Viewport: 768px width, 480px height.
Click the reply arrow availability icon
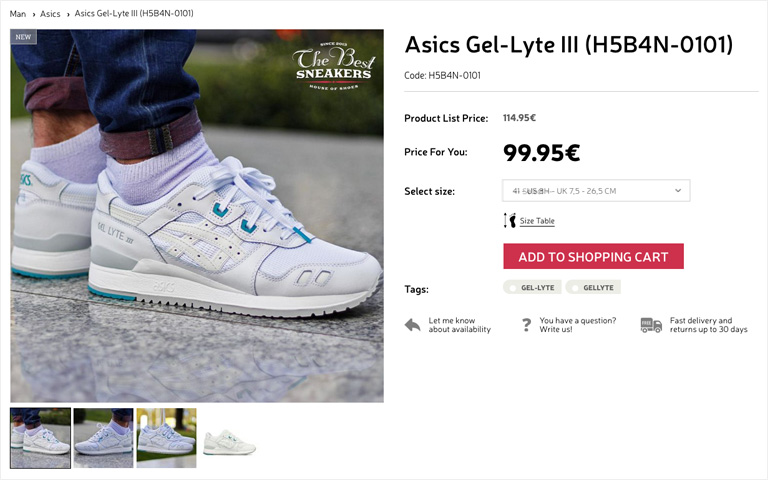(x=412, y=325)
